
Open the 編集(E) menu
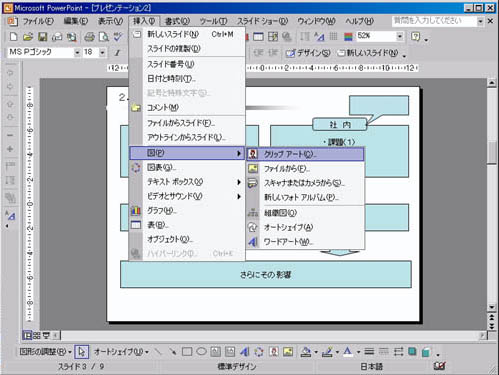point(76,21)
